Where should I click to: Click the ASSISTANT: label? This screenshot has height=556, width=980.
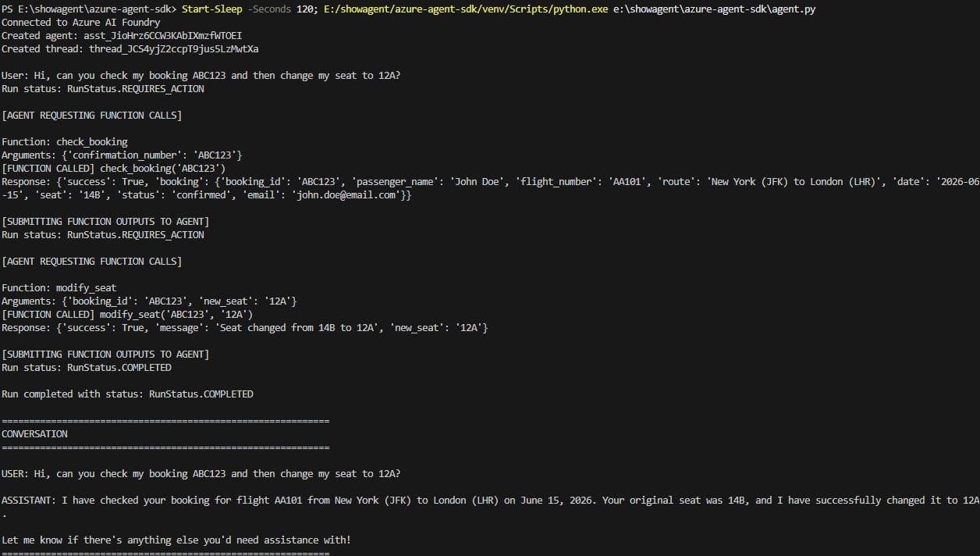click(29, 501)
